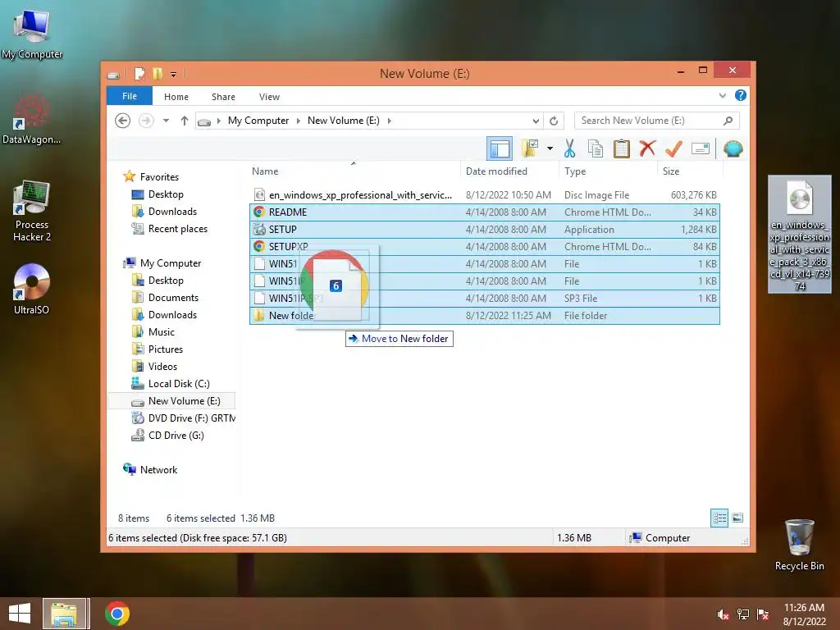Select Videos in the navigation pane
This screenshot has height=630, width=840.
(162, 367)
